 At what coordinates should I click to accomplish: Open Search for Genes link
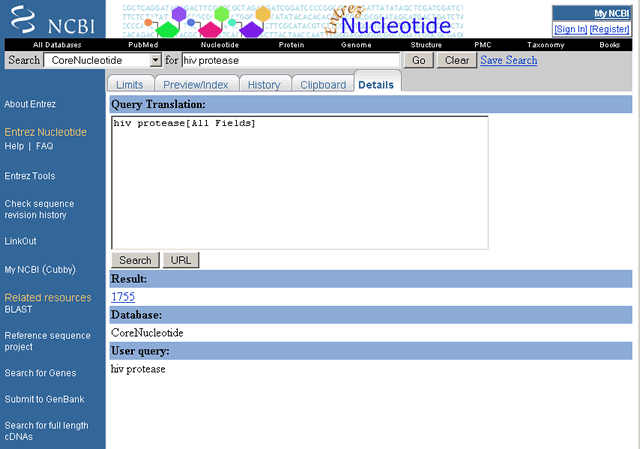pyautogui.click(x=40, y=373)
